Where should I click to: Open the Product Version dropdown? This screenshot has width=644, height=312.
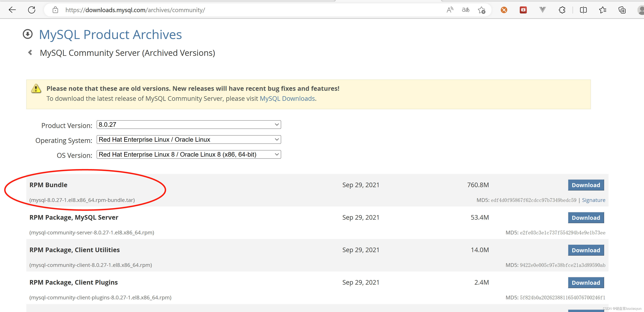189,125
